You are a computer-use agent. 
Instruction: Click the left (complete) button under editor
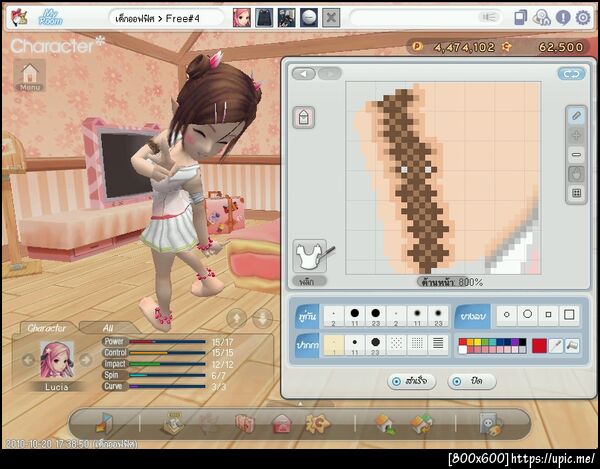[x=411, y=381]
